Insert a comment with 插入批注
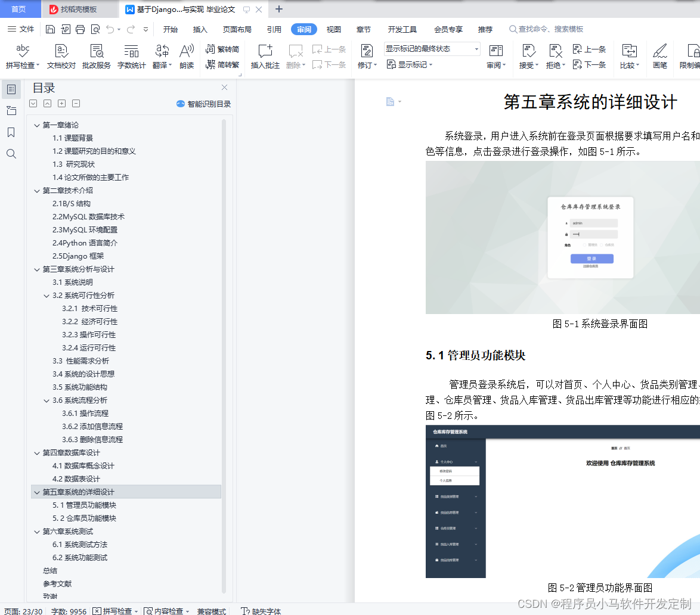Viewport: 700px width, 615px height. click(264, 56)
